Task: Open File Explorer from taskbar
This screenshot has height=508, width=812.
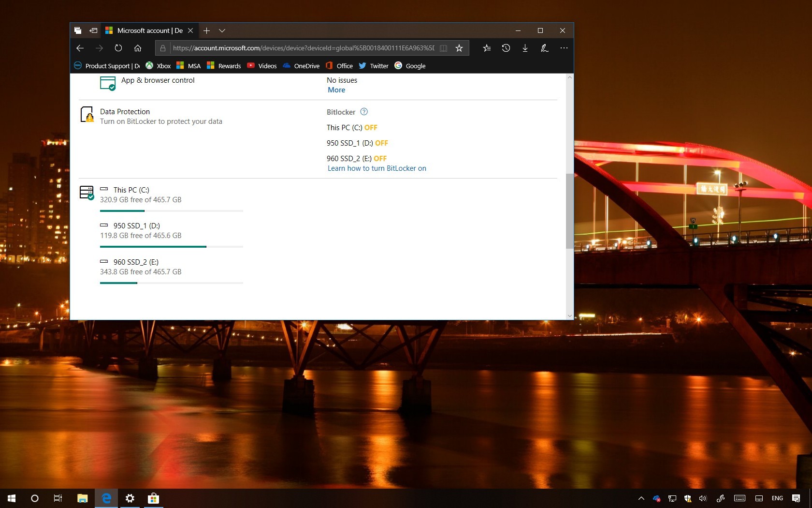Action: click(x=83, y=498)
